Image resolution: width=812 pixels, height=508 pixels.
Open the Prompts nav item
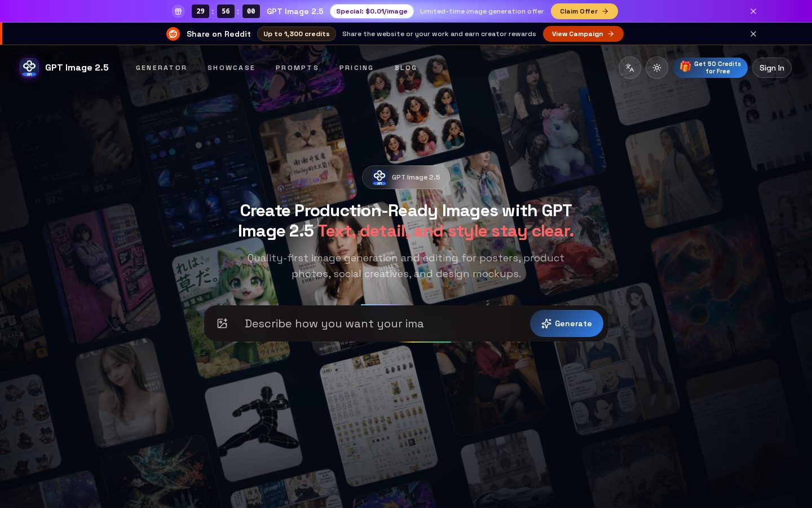tap(297, 68)
